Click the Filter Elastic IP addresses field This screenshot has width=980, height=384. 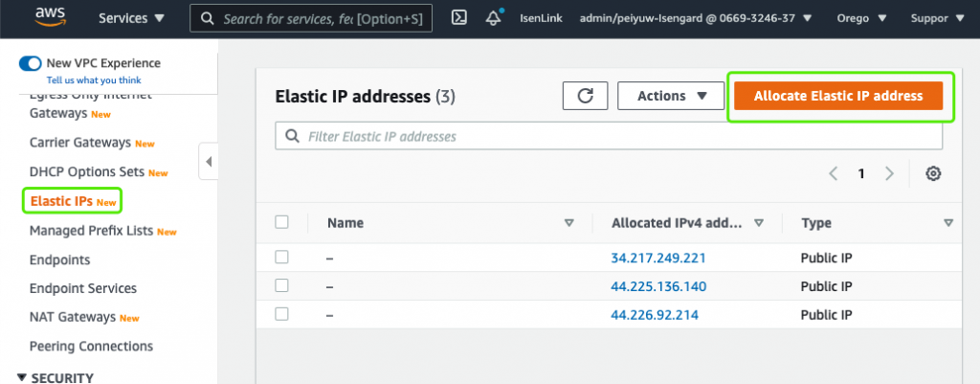pos(609,136)
